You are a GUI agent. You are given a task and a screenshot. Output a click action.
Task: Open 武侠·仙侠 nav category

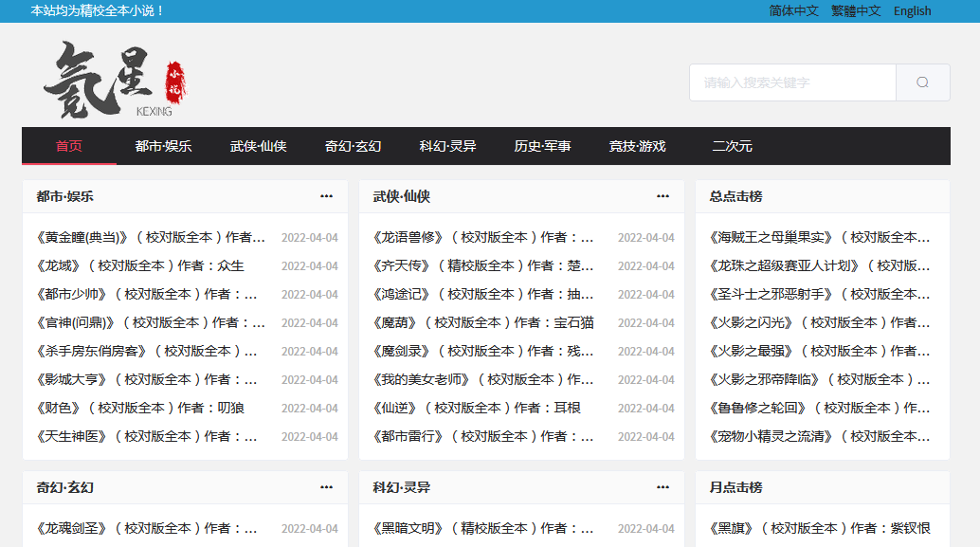coord(258,146)
